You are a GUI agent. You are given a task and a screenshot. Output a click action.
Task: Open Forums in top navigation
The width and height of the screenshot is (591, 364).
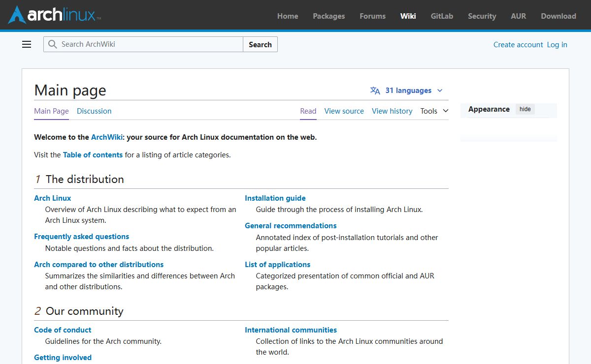tap(372, 16)
